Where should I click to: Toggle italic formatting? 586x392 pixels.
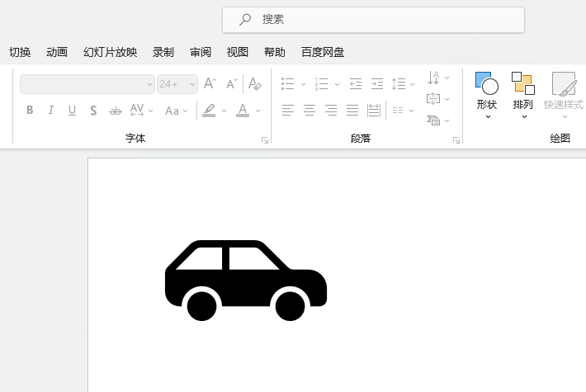51,110
